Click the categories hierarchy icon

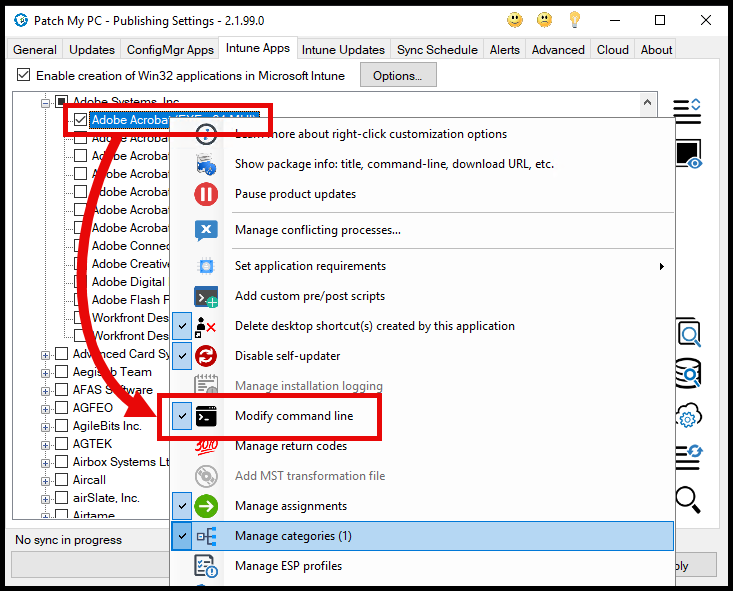[206, 536]
